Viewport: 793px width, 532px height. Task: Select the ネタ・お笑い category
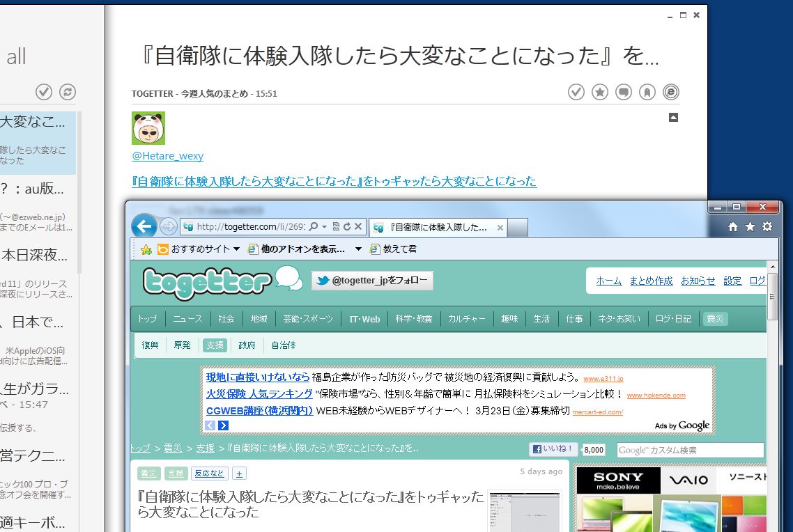click(619, 319)
